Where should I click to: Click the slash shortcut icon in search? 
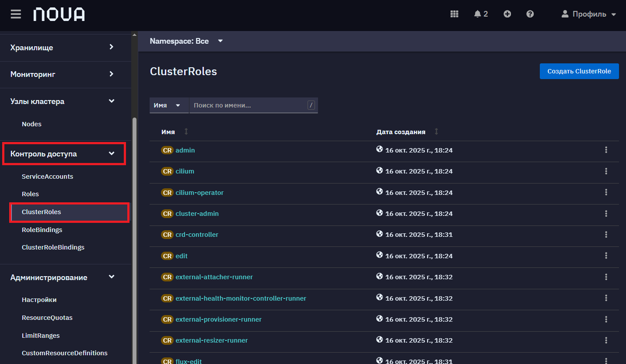point(311,105)
